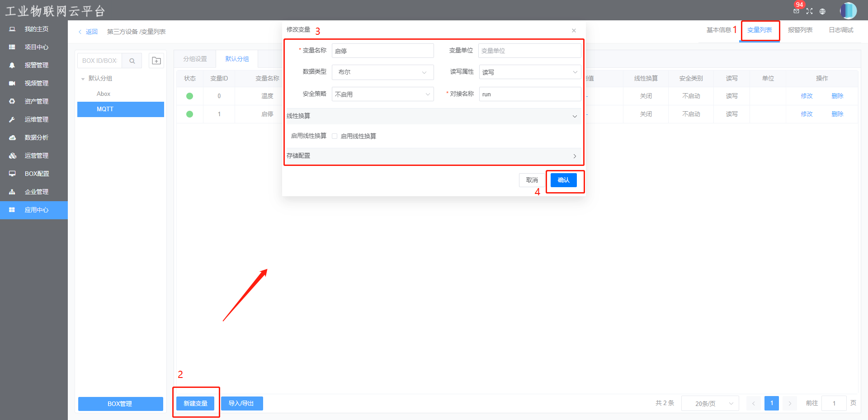Click the 确认 button in the dialog
The height and width of the screenshot is (420, 868).
click(563, 180)
